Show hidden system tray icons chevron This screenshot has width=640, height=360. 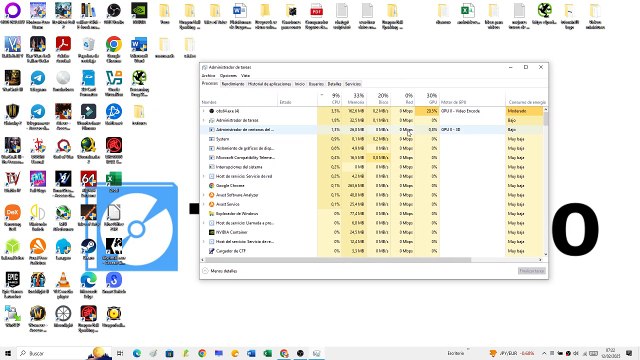tap(544, 353)
